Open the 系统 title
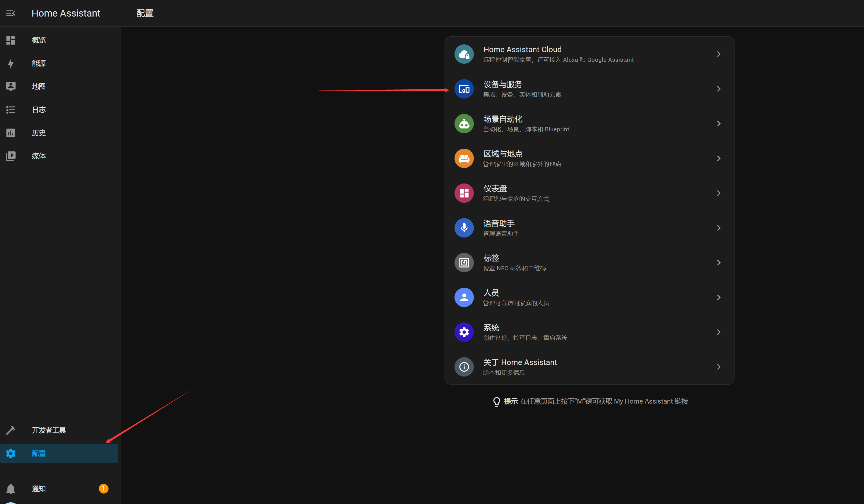Screen dimensions: 864x504 point(491,327)
